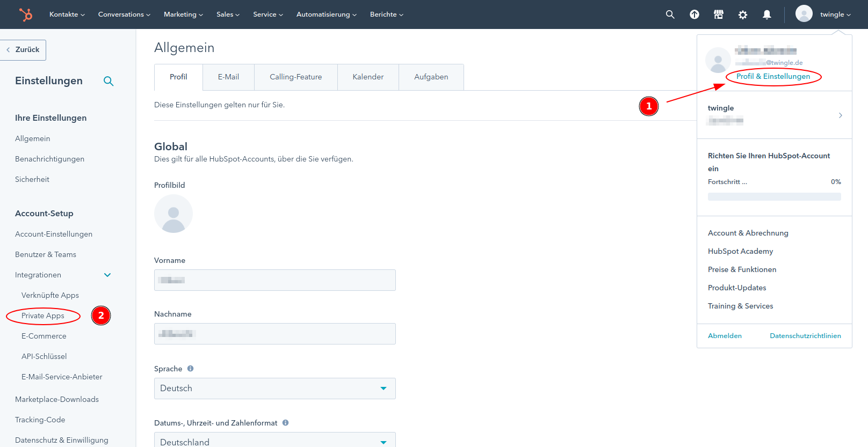This screenshot has height=447, width=868.
Task: Click the Sprache info icon
Action: click(x=190, y=369)
